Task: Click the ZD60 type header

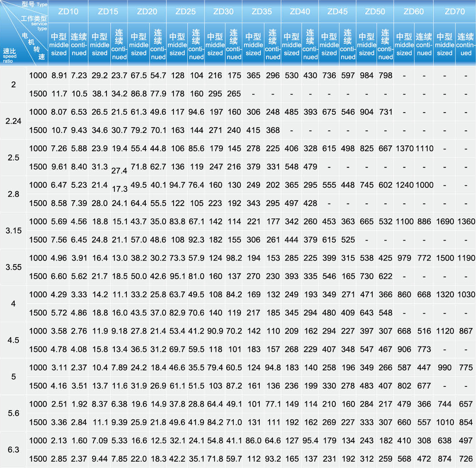Action: (x=413, y=11)
